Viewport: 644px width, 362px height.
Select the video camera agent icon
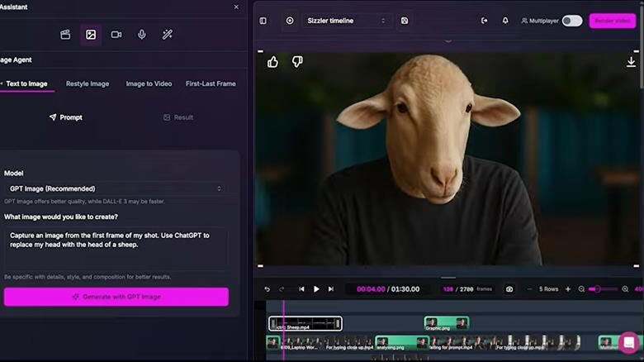(116, 35)
